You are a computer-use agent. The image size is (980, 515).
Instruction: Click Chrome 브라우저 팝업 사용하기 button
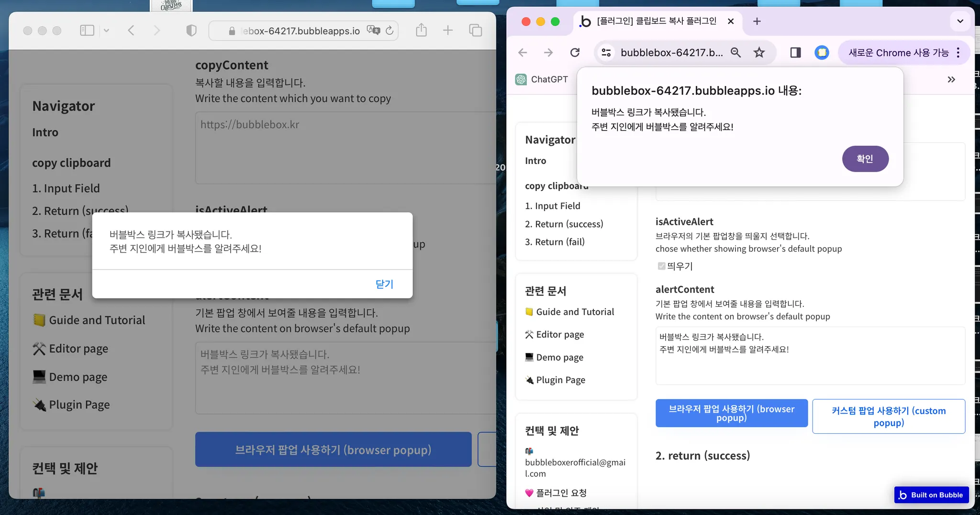click(x=732, y=413)
